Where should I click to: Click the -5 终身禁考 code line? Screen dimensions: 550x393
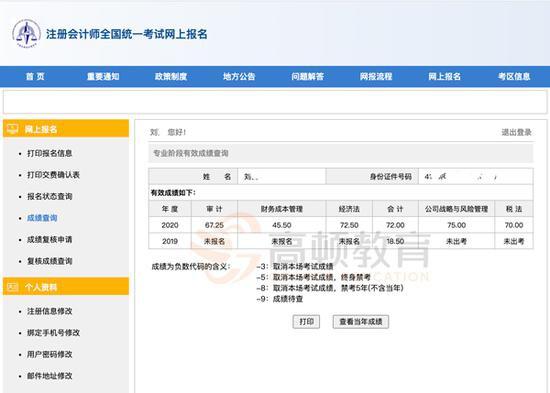tap(314, 277)
